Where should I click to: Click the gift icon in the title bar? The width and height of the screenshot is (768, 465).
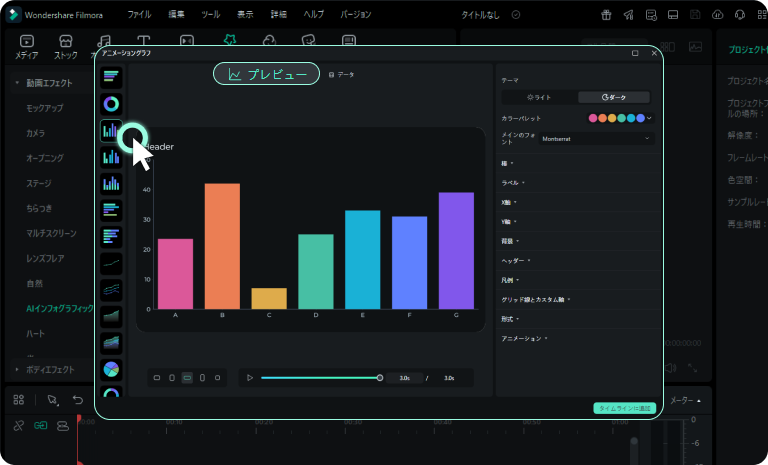tap(606, 15)
